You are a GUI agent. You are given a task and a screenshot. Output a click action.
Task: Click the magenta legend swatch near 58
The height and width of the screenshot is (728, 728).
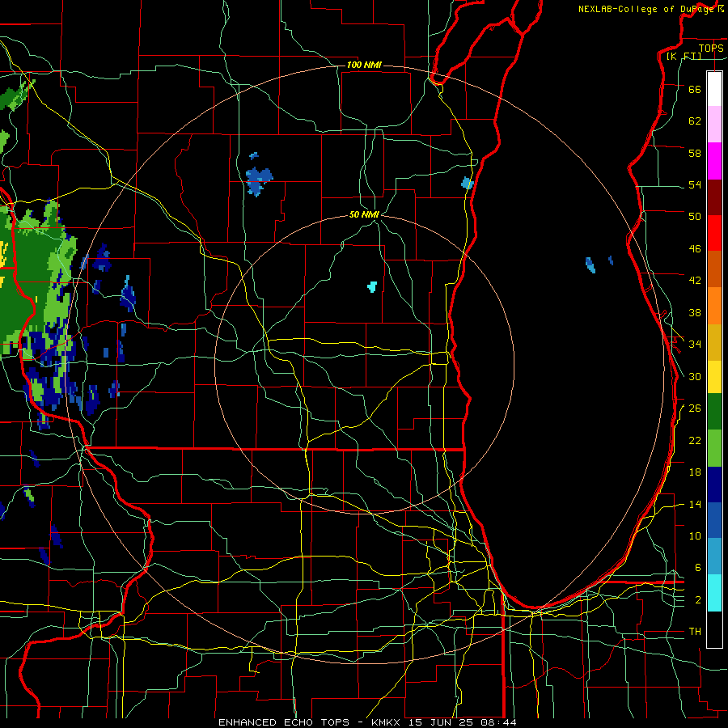(714, 161)
